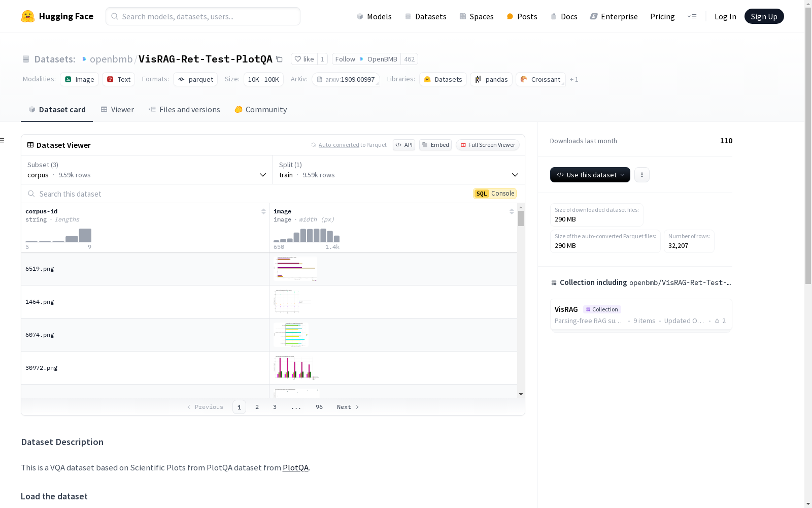This screenshot has width=812, height=508.
Task: Click the 10K - 100K size tag
Action: [x=263, y=79]
